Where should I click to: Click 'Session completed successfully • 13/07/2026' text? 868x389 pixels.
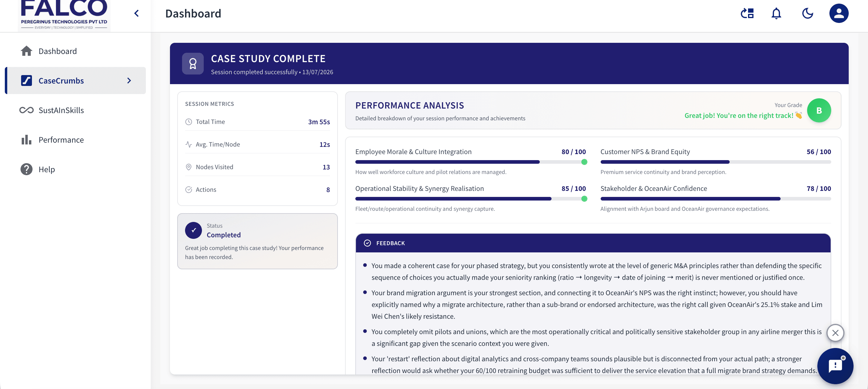pyautogui.click(x=272, y=72)
